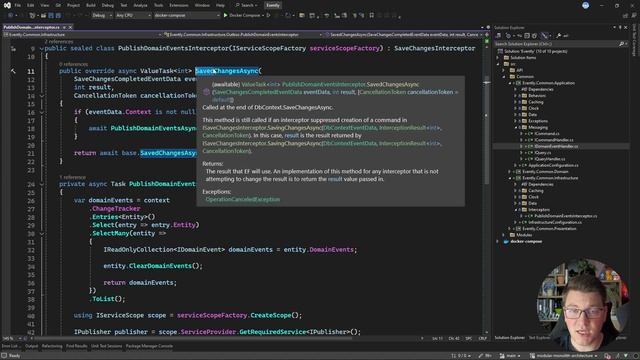Click the Visual Studio logo icon
This screenshot has height=360, width=640.
(x=7, y=5)
